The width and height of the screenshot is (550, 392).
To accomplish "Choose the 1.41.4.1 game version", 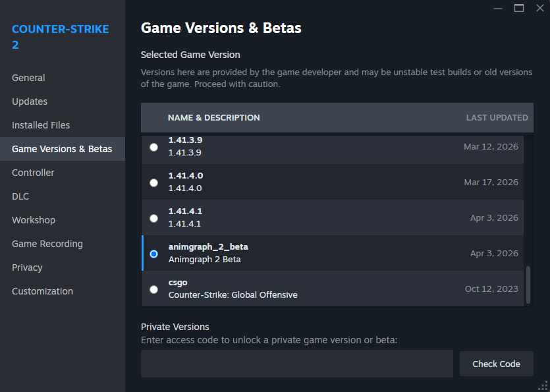I will [153, 218].
